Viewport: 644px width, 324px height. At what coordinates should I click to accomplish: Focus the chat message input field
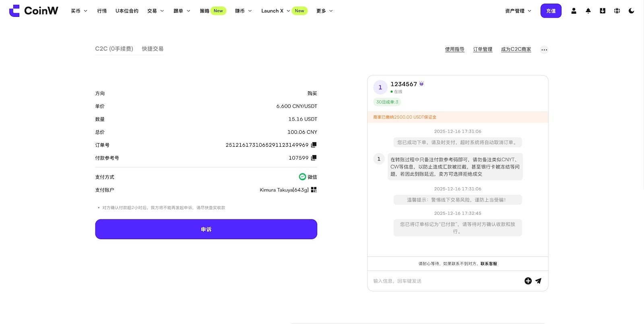[443, 281]
